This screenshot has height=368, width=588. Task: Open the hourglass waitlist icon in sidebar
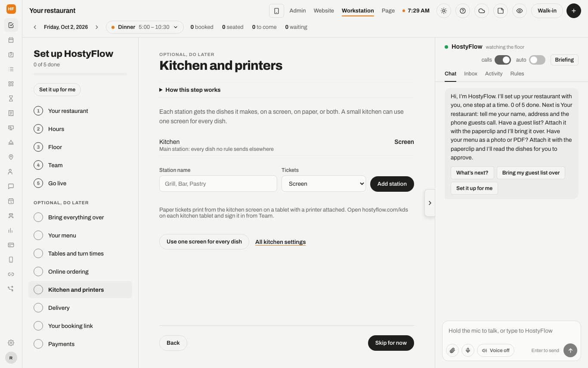coord(11,99)
